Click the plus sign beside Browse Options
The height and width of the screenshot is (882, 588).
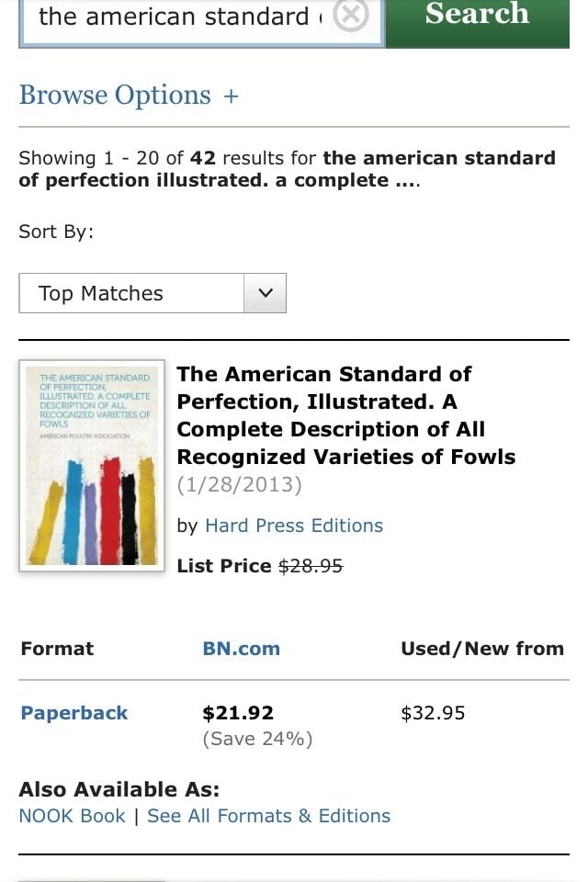tap(231, 96)
